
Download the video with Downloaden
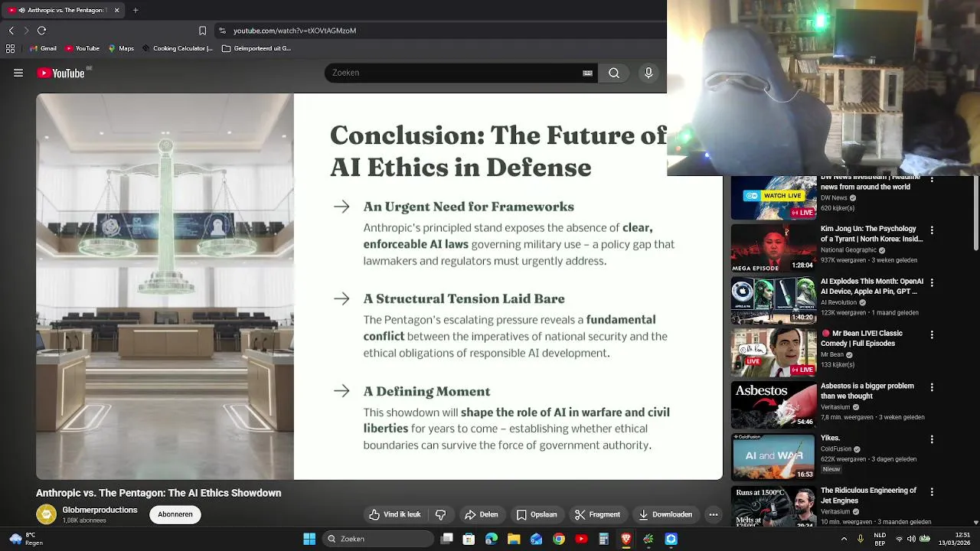pos(665,514)
